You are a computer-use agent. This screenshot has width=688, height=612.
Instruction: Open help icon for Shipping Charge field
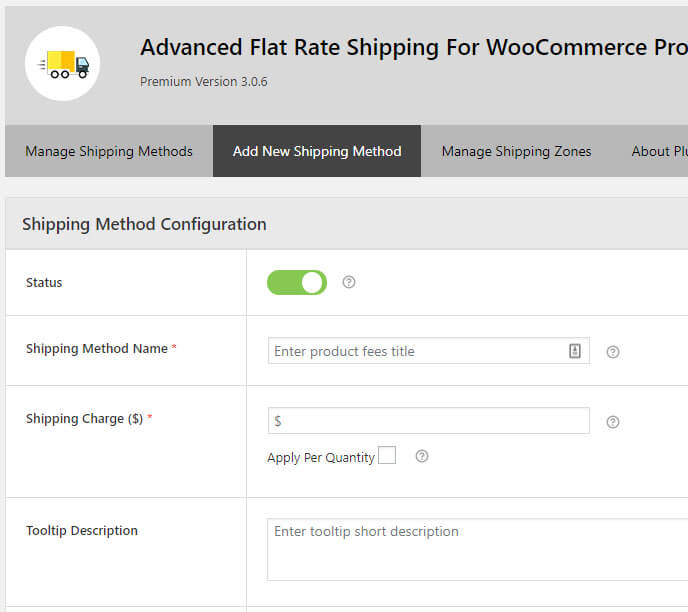pos(613,422)
